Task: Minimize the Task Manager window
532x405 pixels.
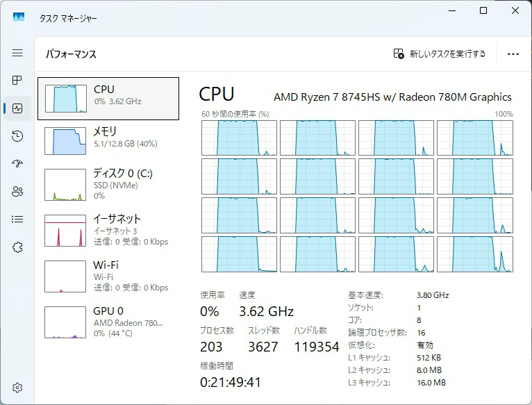Action: (x=452, y=10)
